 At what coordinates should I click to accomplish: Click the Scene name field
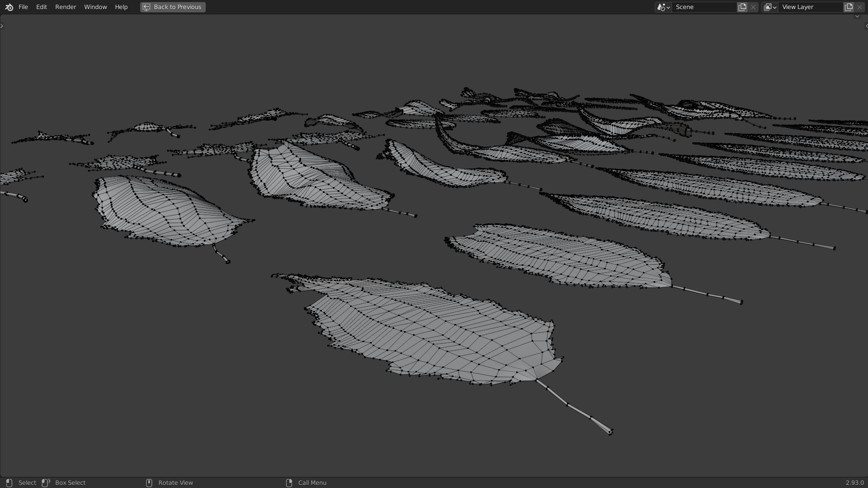[703, 7]
